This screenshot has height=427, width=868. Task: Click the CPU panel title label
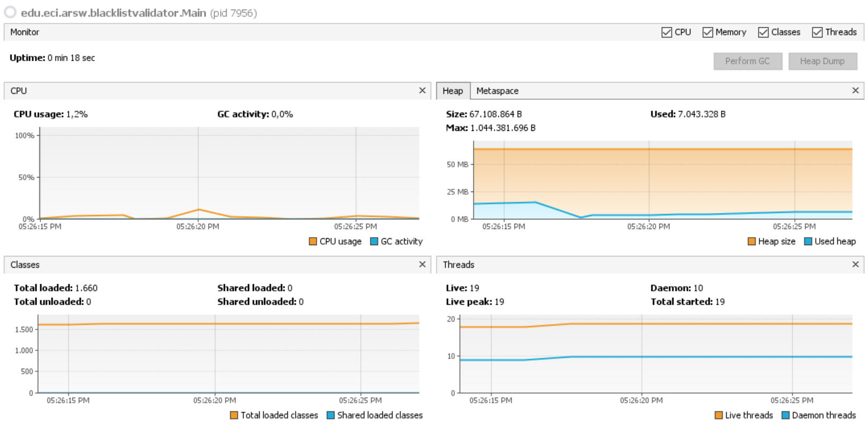pos(19,91)
